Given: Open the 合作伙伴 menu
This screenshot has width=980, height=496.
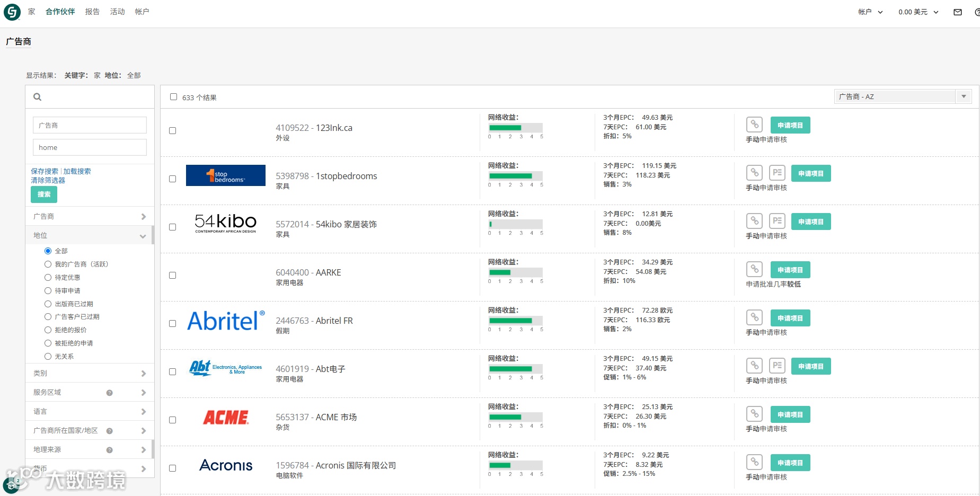Looking at the screenshot, I should [x=60, y=12].
